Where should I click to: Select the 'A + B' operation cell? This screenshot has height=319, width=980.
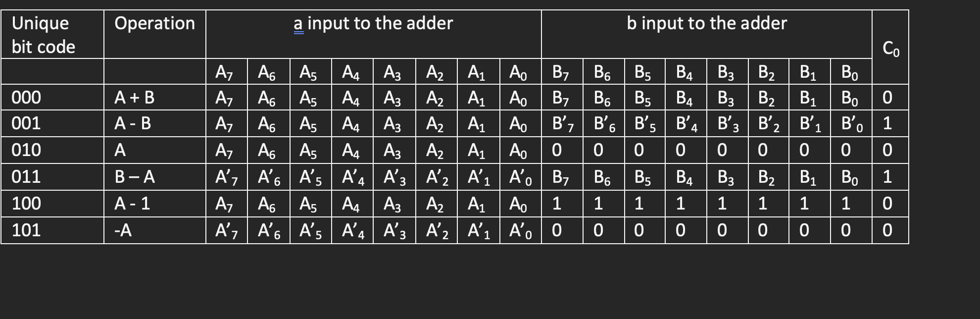tap(155, 97)
